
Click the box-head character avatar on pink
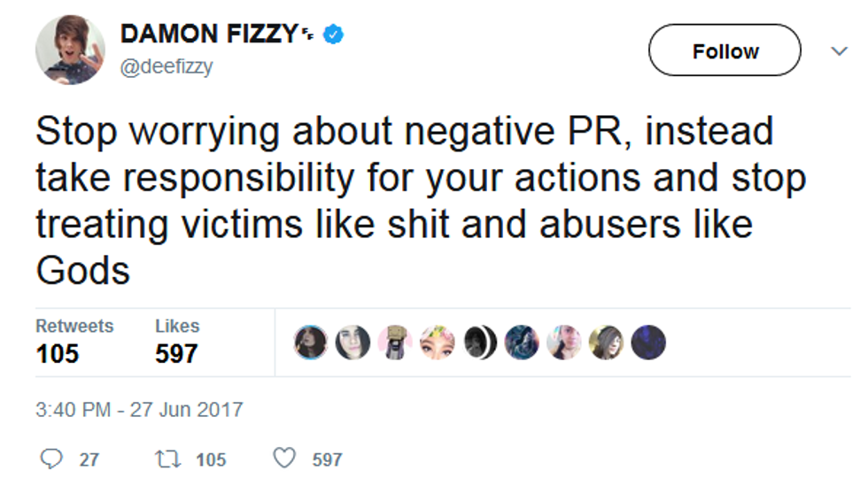(x=395, y=343)
